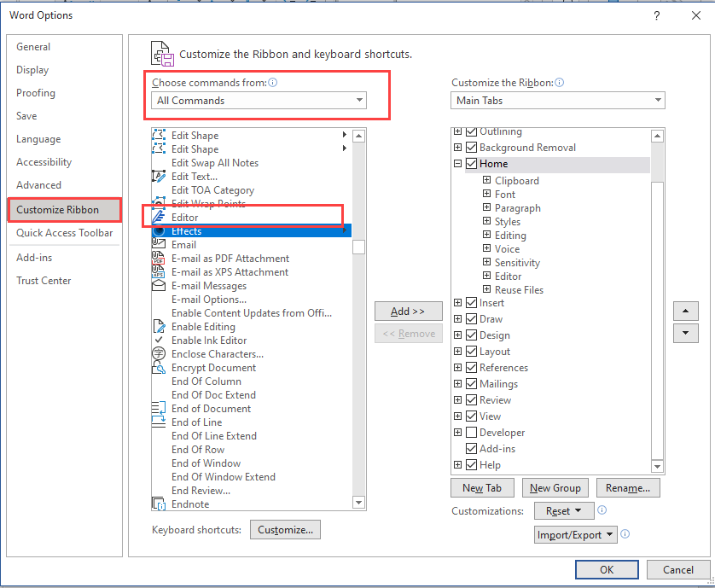Click the Endnote command icon

[x=158, y=504]
